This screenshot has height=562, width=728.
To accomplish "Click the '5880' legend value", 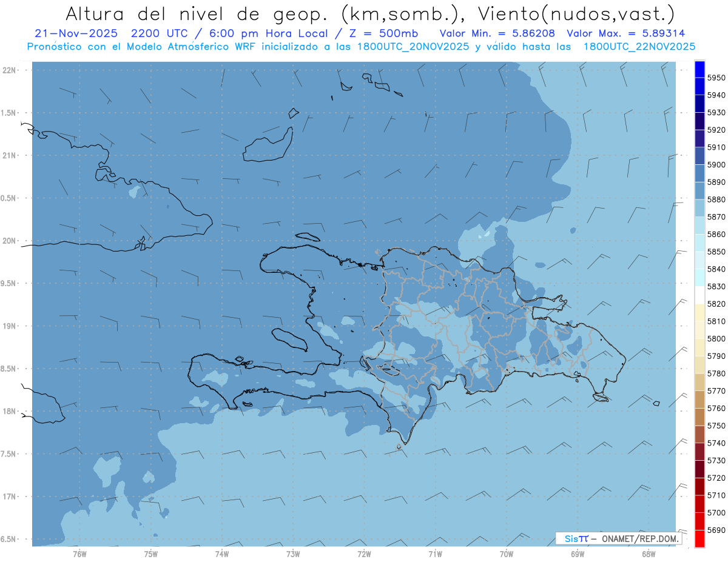I will [x=716, y=199].
